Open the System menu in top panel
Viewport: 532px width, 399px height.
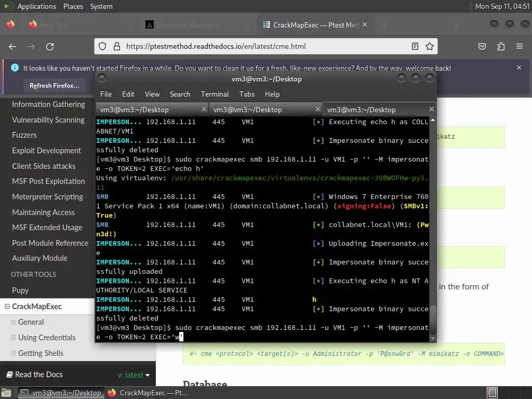click(x=101, y=6)
